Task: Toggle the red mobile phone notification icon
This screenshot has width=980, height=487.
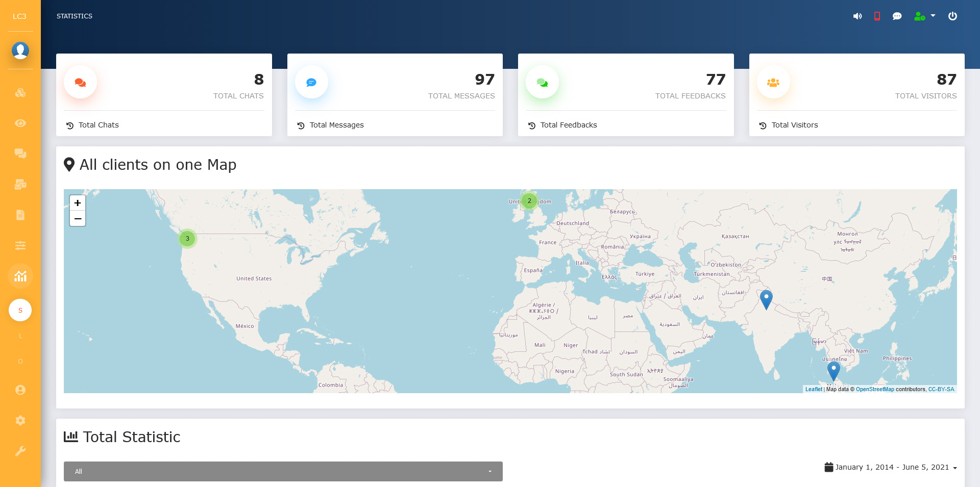Action: point(877,16)
